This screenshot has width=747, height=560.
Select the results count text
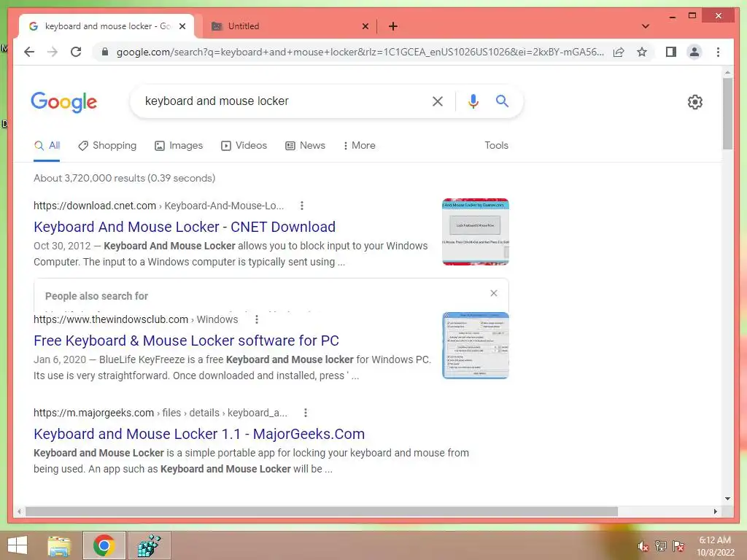(x=124, y=178)
